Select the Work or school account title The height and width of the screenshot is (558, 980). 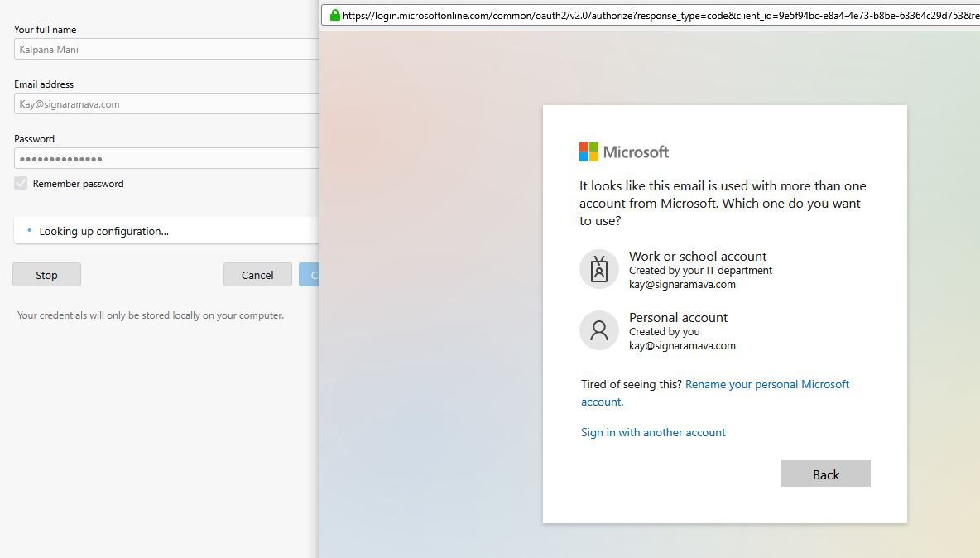point(698,257)
